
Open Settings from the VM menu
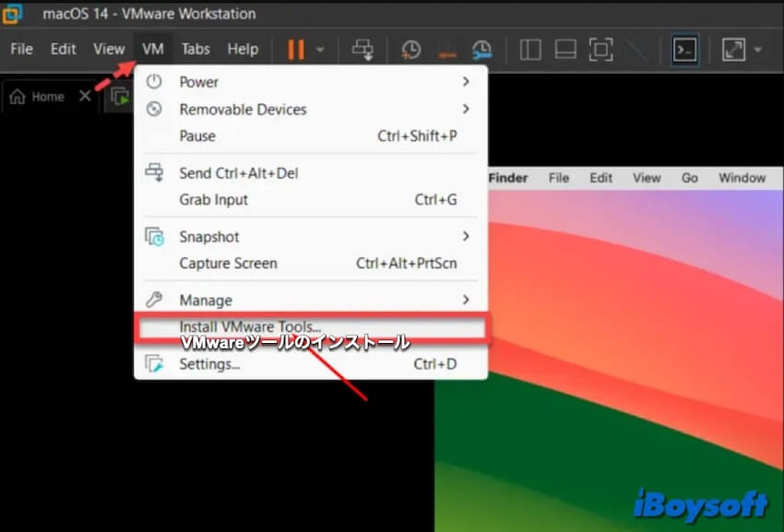click(x=311, y=364)
